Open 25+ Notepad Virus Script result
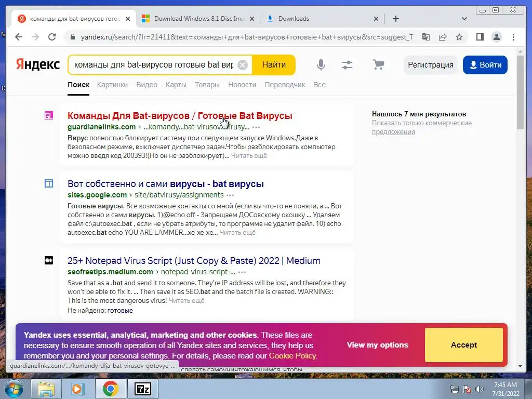 pos(194,261)
